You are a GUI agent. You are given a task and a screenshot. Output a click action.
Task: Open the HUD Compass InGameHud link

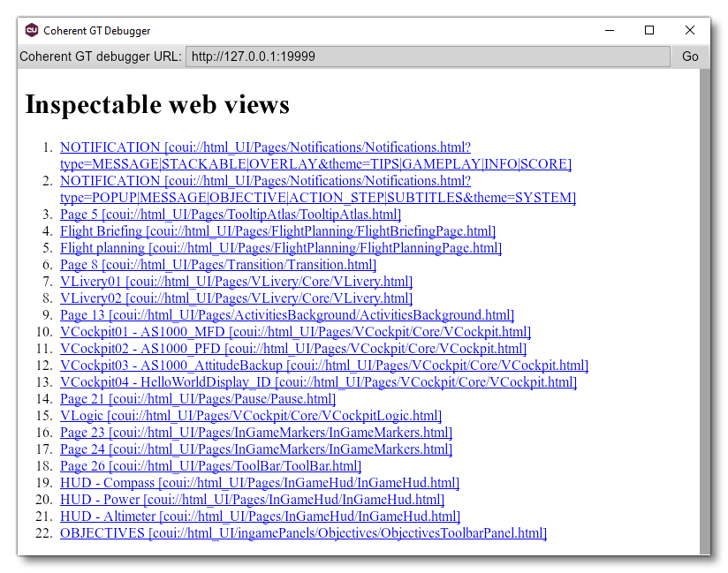(260, 482)
